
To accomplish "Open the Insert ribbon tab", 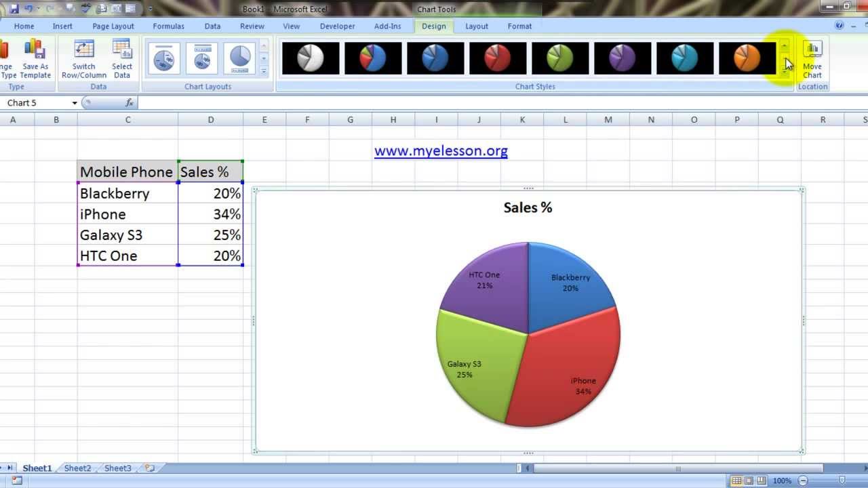I will [62, 26].
